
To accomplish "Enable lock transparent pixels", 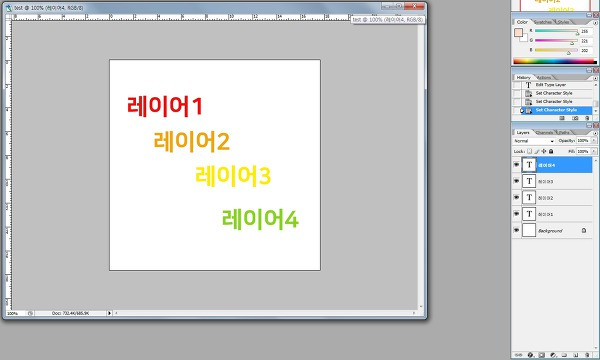I will coord(530,151).
